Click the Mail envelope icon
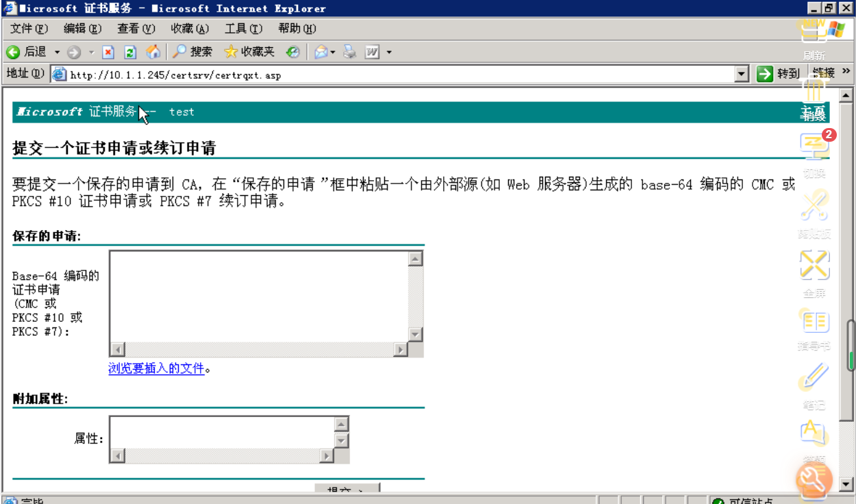This screenshot has width=856, height=504. pyautogui.click(x=320, y=52)
